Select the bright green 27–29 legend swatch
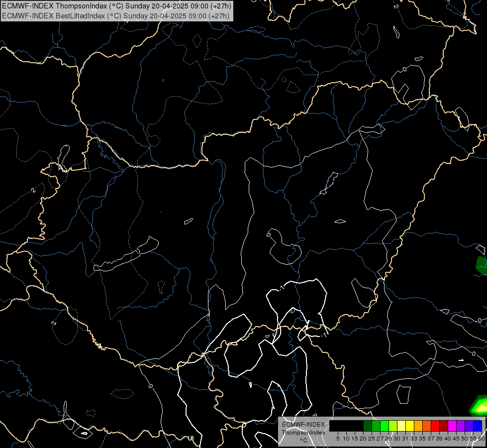 (x=385, y=426)
